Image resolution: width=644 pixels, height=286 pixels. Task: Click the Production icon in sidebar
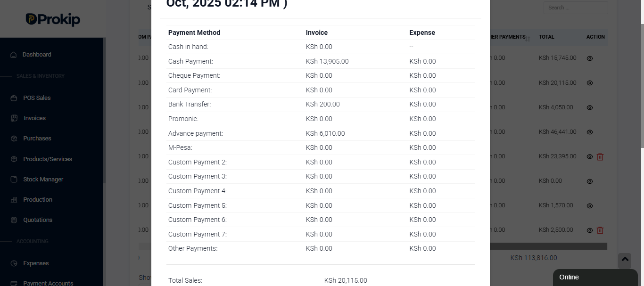[14, 200]
